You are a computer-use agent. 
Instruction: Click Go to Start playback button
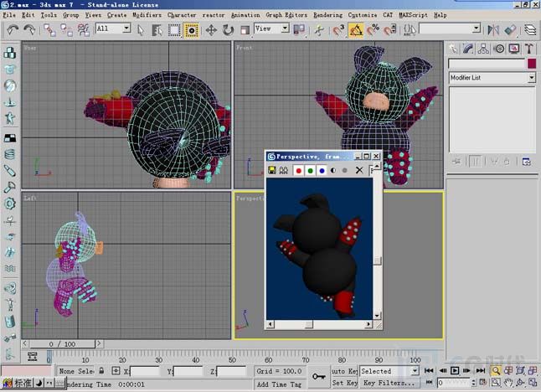(429, 370)
